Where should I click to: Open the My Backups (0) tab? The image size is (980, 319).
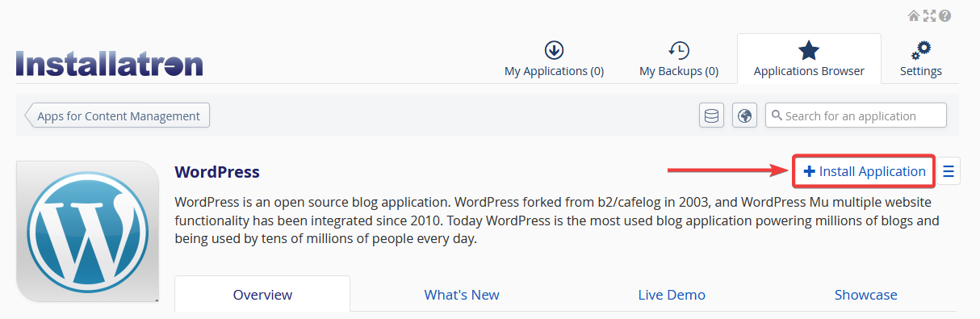tap(679, 59)
